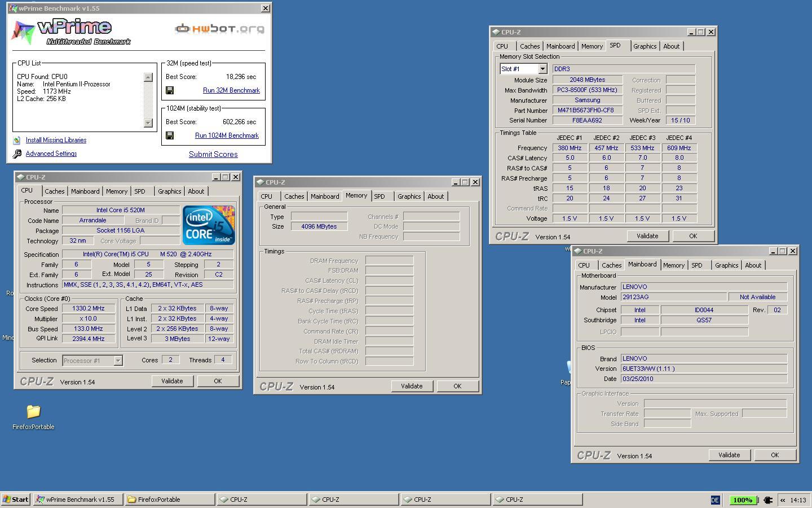Switch to Mainboard tab in CPU window
This screenshot has height=508, width=812.
coord(85,191)
